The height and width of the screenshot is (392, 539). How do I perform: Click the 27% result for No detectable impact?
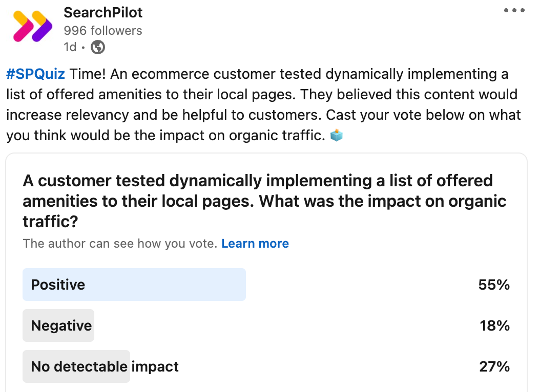point(494,366)
